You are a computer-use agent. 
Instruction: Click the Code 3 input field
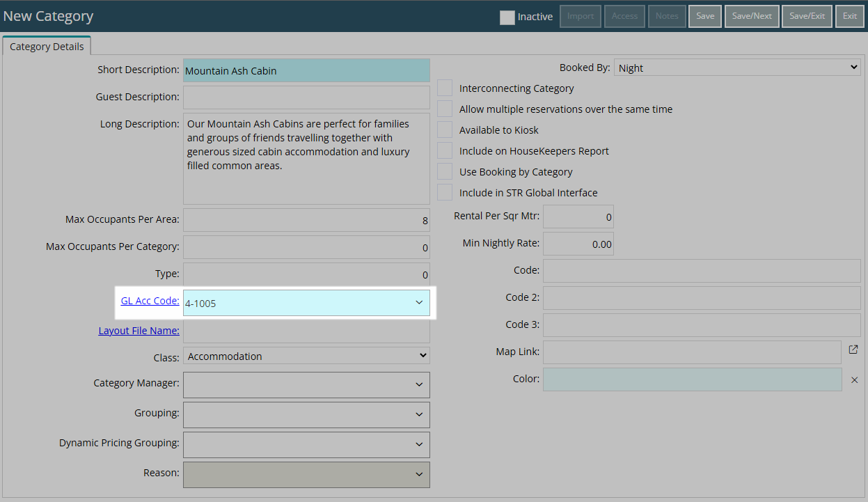pyautogui.click(x=702, y=325)
